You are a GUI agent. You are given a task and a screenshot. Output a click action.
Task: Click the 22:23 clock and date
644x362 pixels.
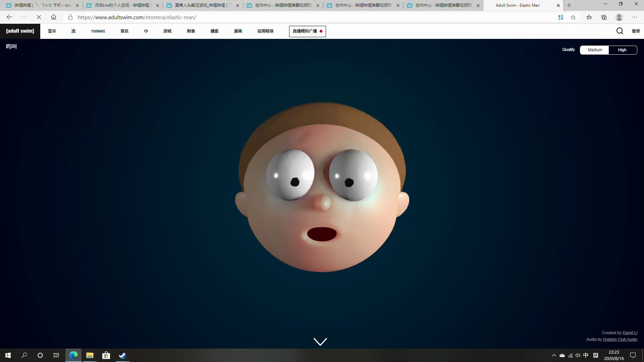coord(614,355)
